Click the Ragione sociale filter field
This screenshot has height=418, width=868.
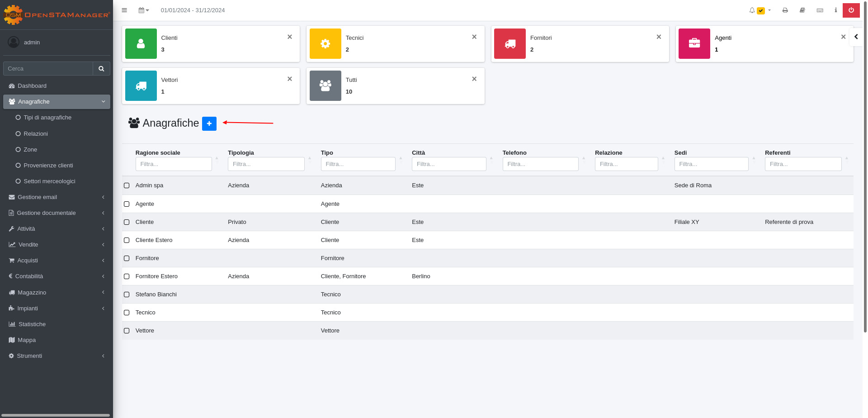(x=174, y=164)
